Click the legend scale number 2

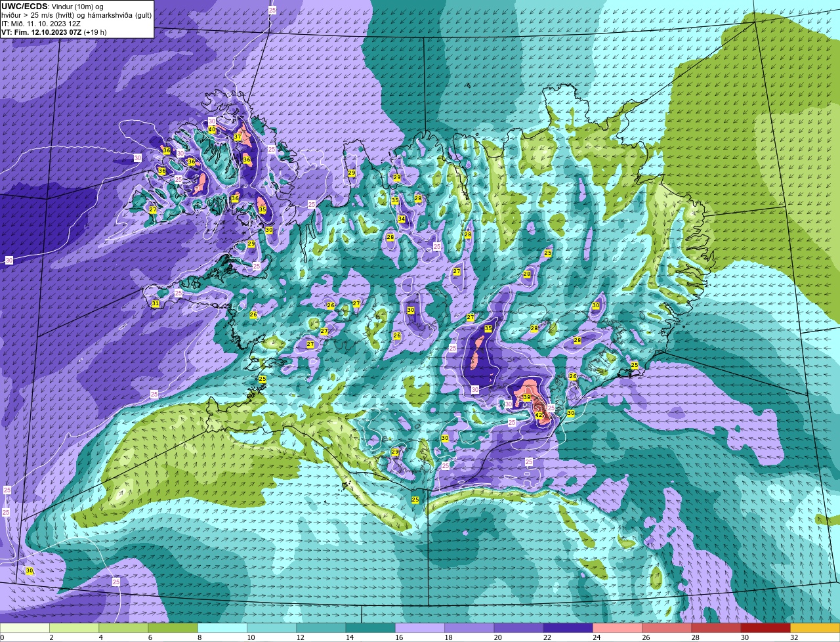coord(51,637)
